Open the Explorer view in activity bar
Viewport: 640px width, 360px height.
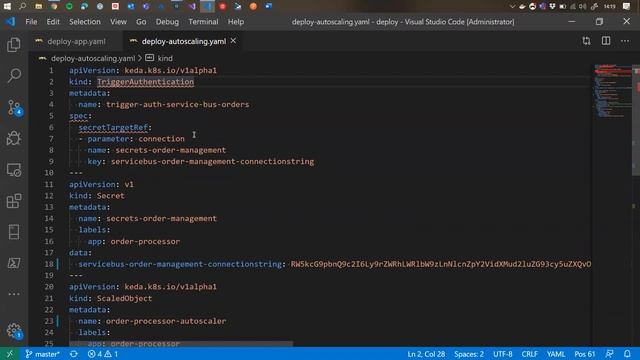pos(14,44)
